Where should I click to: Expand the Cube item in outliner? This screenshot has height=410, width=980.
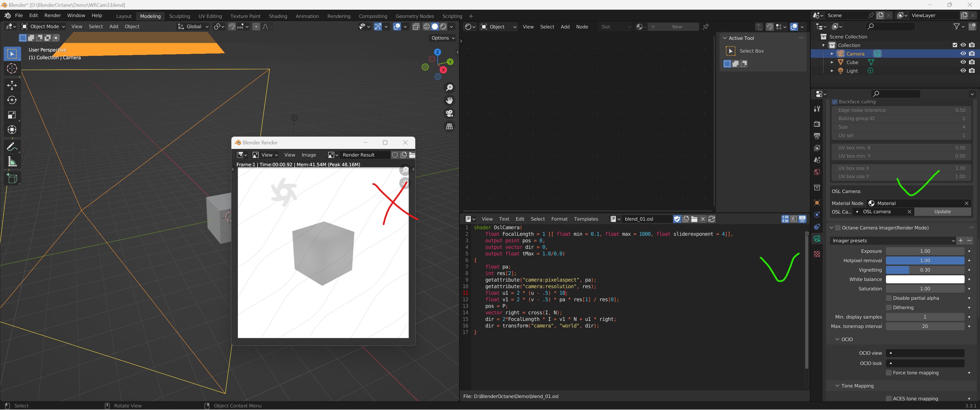coord(832,62)
